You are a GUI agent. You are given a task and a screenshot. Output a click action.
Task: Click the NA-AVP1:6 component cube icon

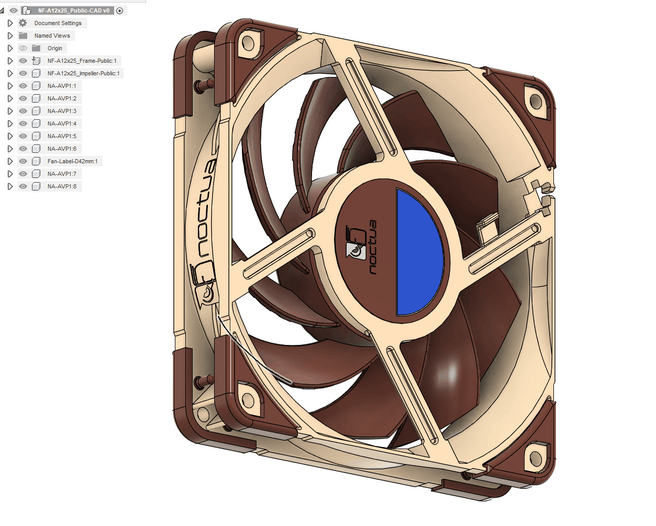36,149
